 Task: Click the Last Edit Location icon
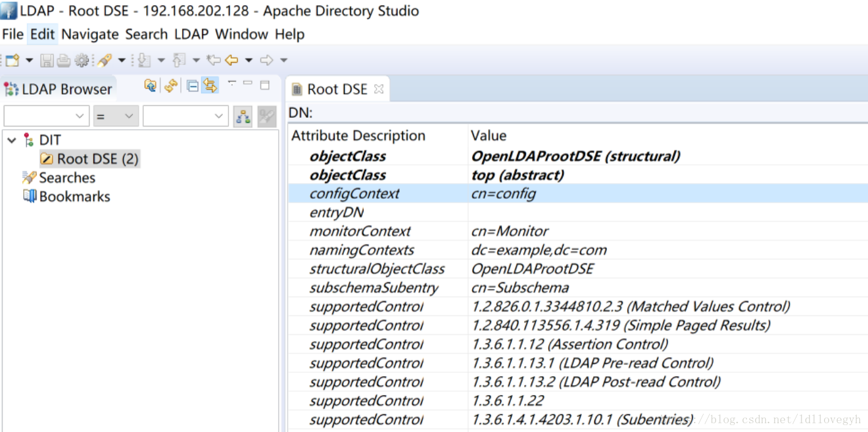(x=213, y=60)
